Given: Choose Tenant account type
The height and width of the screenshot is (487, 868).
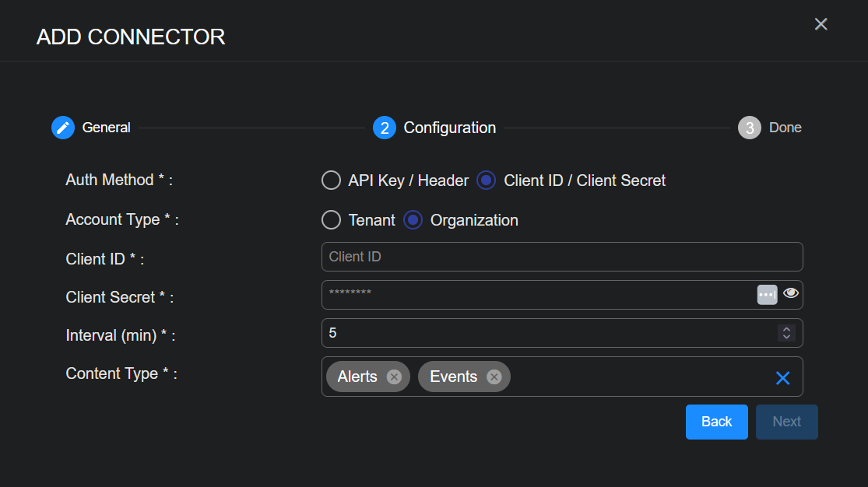Looking at the screenshot, I should [332, 220].
